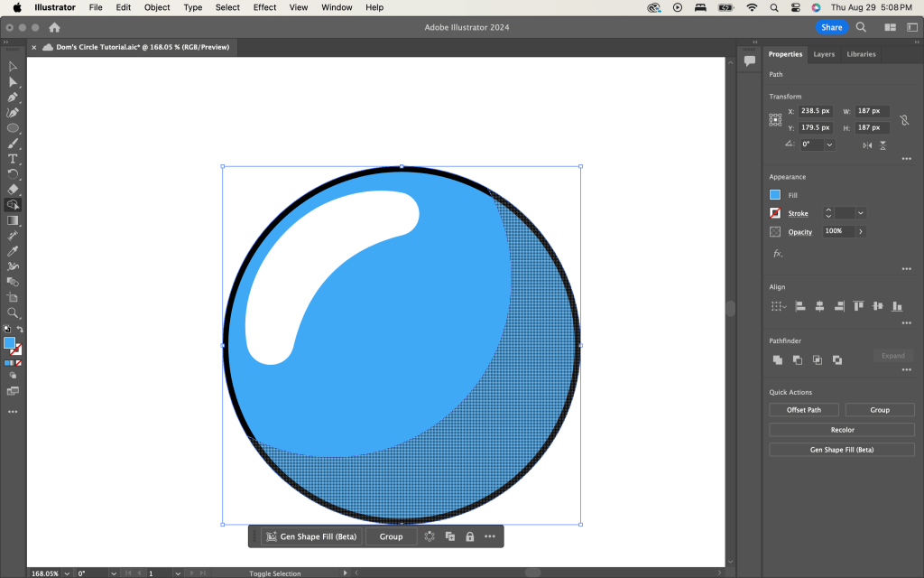Click the Pathfinder Unite icon

click(778, 359)
